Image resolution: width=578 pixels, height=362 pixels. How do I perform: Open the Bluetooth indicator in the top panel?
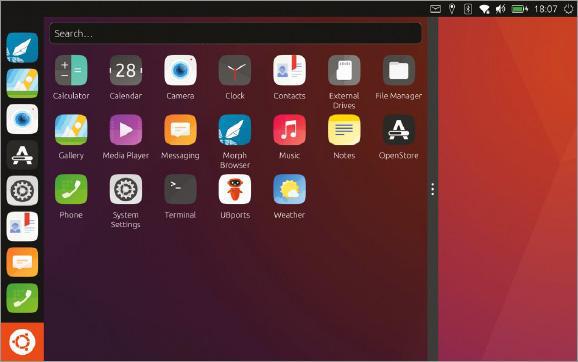tap(468, 9)
